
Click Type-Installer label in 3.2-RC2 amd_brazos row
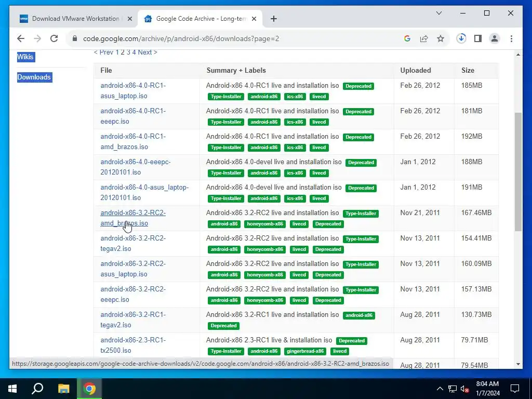pyautogui.click(x=361, y=214)
